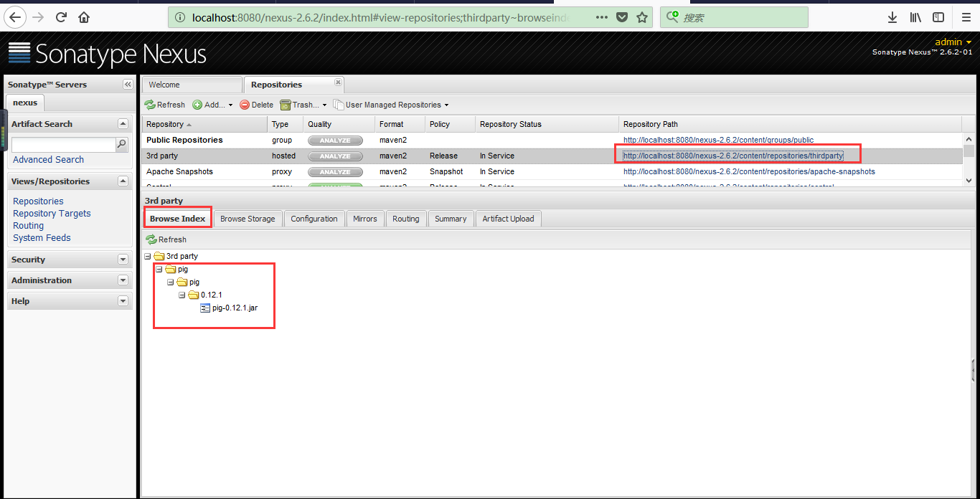Viewport: 980px width, 499px height.
Task: Open the System Feeds link
Action: [x=42, y=238]
